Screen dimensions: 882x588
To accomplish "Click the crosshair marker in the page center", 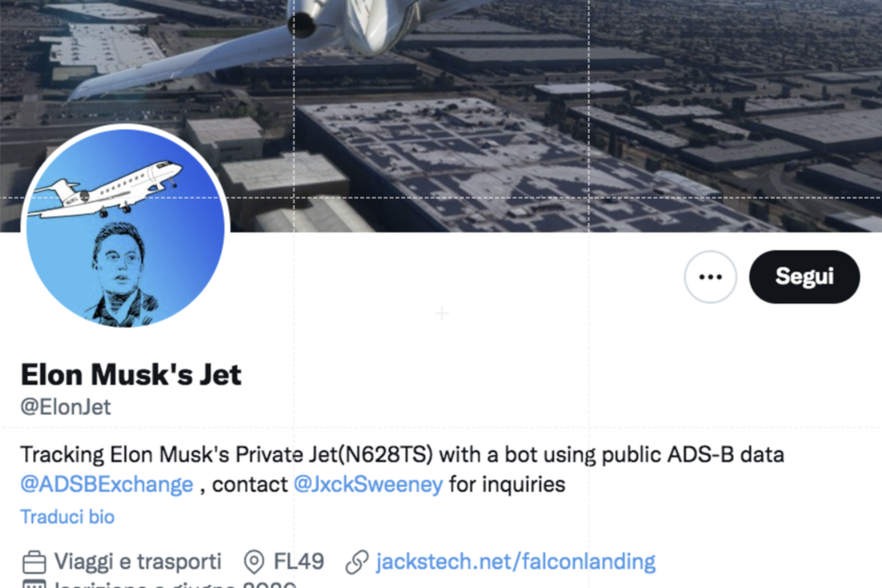I will pyautogui.click(x=441, y=313).
